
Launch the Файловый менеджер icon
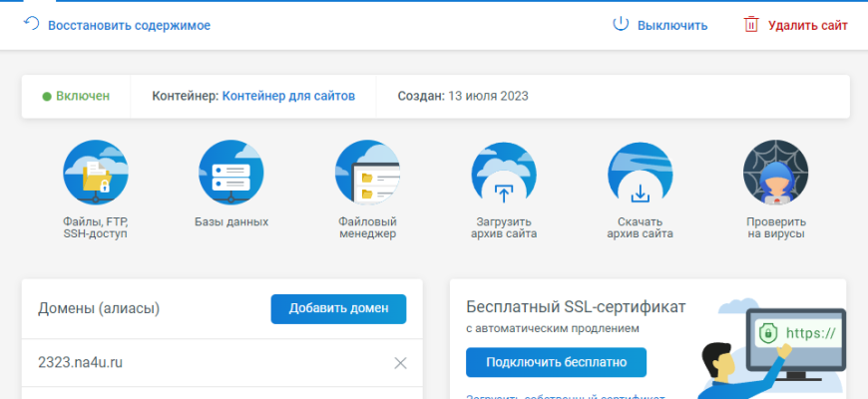click(367, 173)
